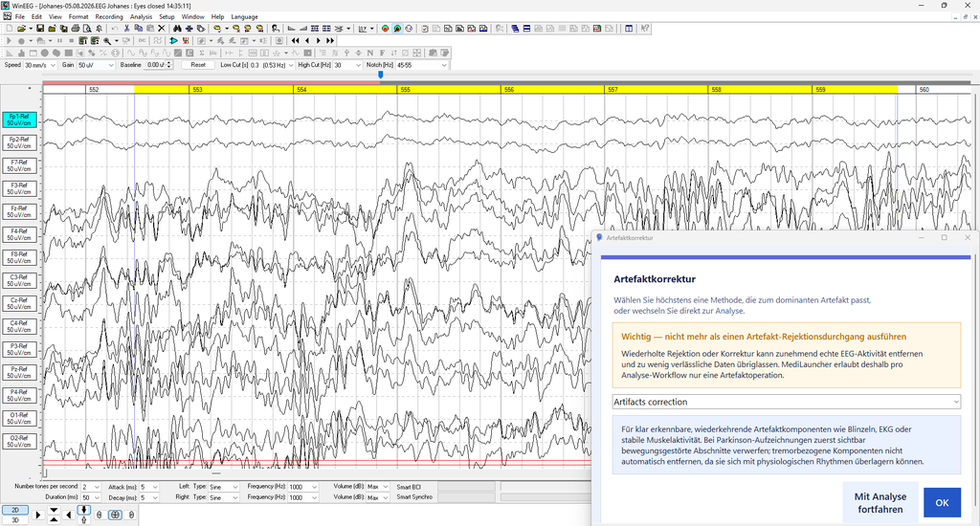Open the Language menu

(x=244, y=17)
